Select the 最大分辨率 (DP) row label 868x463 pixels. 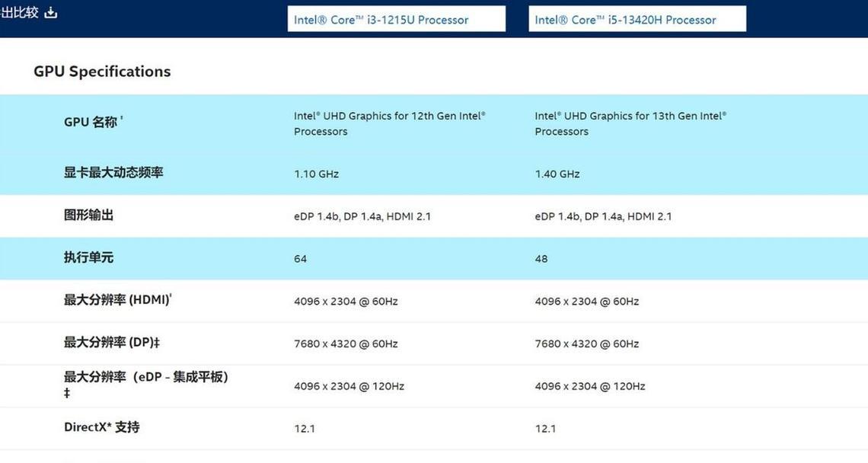(111, 342)
